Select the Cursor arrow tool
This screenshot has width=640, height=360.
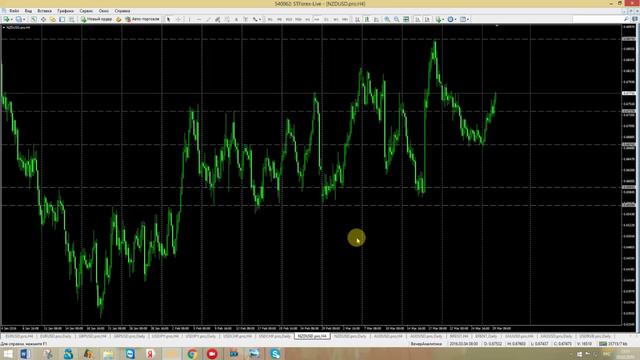pyautogui.click(x=169, y=19)
